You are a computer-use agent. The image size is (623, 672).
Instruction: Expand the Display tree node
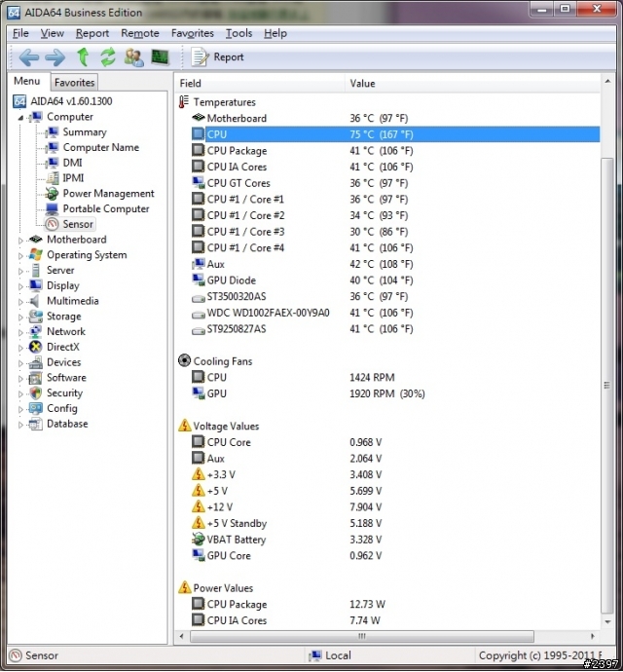(20, 286)
